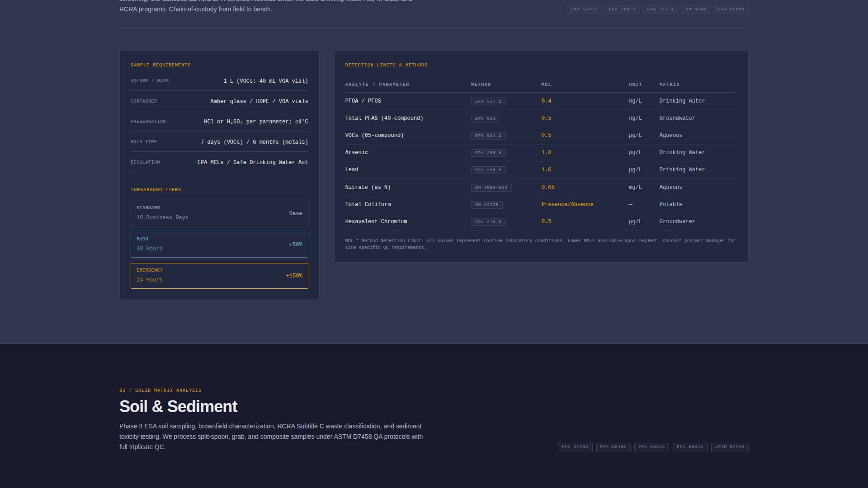Select the EPA 524.2 method chip at top
This screenshot has height=488, width=868.
point(584,9)
